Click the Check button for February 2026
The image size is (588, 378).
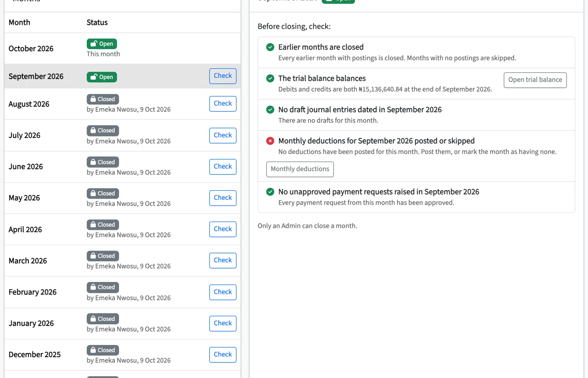(223, 292)
